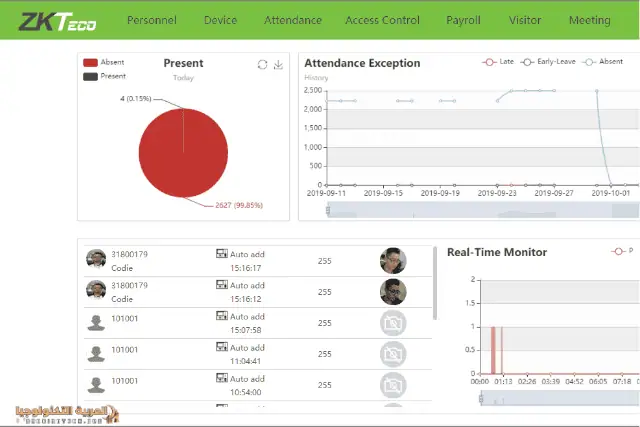Viewport: 640px width, 427px height.
Task: Open the Attendance menu
Action: (x=293, y=20)
